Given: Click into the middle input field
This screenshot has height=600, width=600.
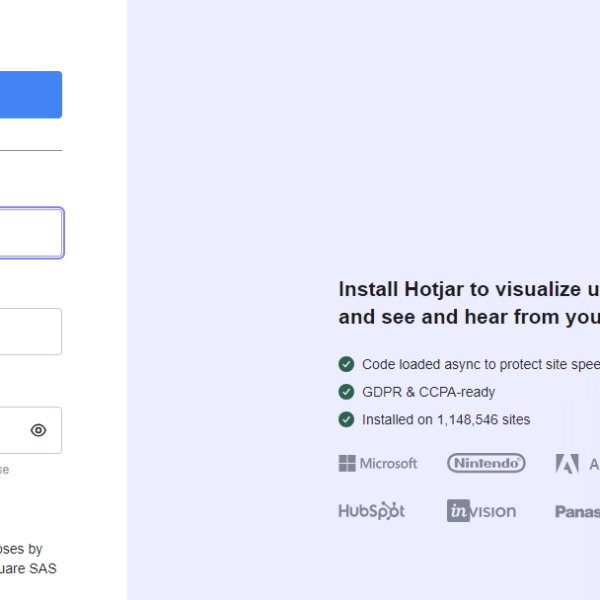Looking at the screenshot, I should (x=30, y=331).
